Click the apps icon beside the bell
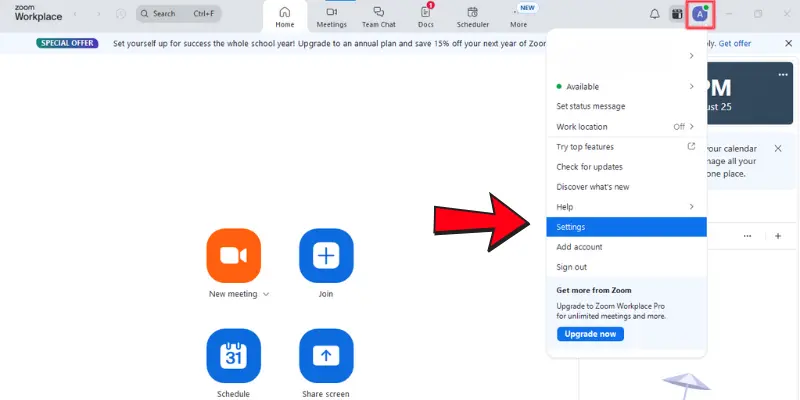Image resolution: width=800 pixels, height=400 pixels. point(677,14)
